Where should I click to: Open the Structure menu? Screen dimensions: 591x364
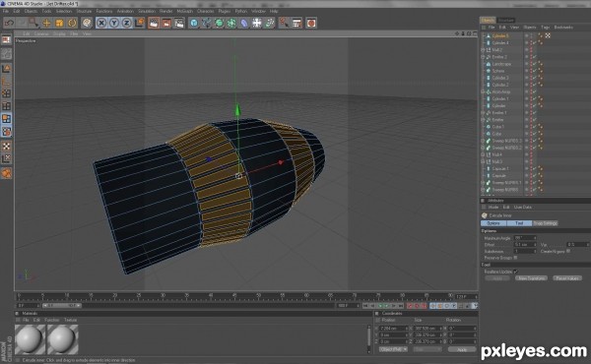[84, 11]
